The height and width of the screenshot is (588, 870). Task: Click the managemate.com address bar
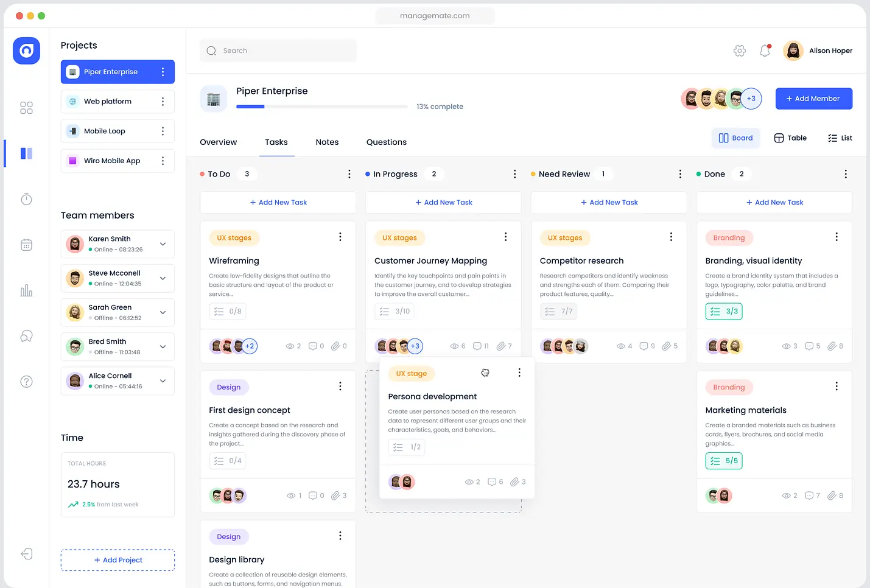(x=435, y=16)
